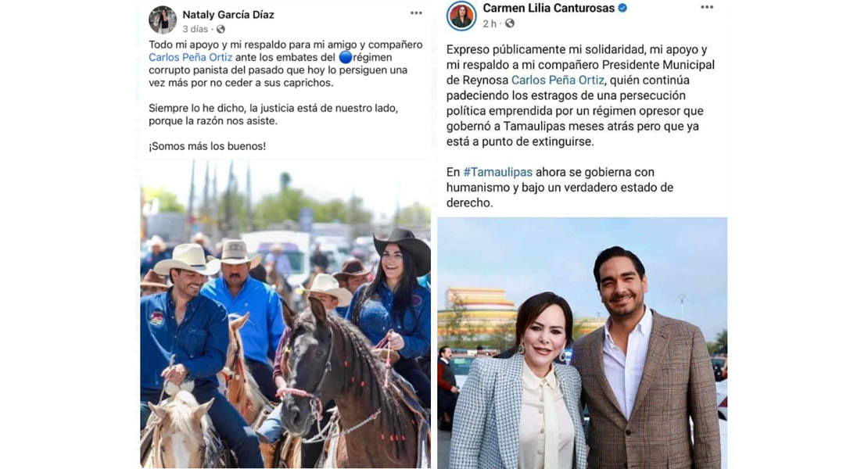Open three-dot options menu on Nataly's post

click(x=416, y=13)
